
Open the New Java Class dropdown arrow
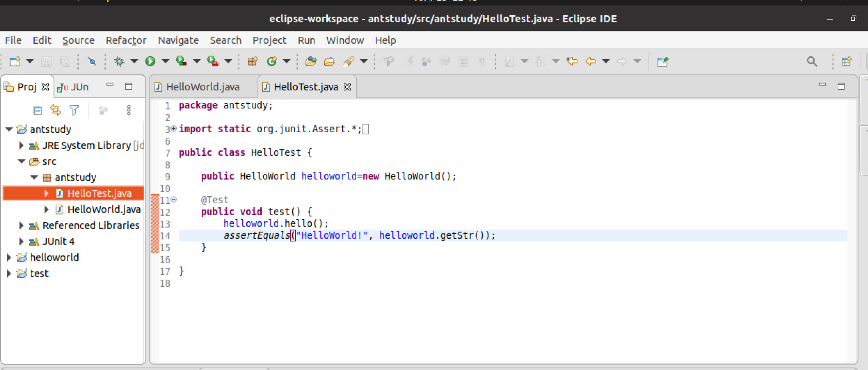pyautogui.click(x=287, y=61)
